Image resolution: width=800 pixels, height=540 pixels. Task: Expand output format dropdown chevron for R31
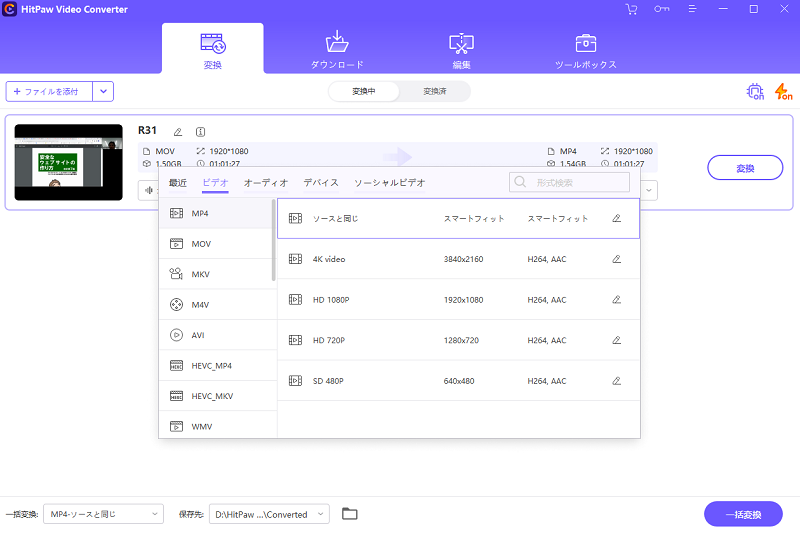[x=649, y=190]
